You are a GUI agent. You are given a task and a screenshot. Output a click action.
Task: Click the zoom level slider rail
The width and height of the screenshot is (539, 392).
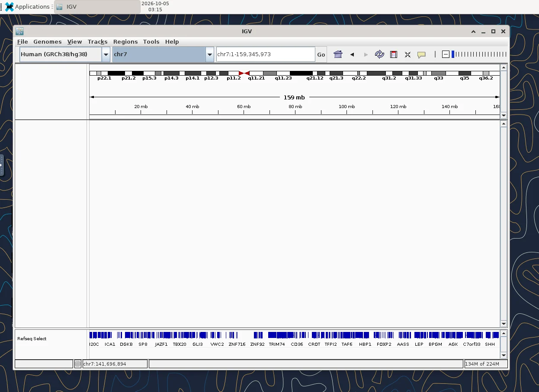click(480, 54)
